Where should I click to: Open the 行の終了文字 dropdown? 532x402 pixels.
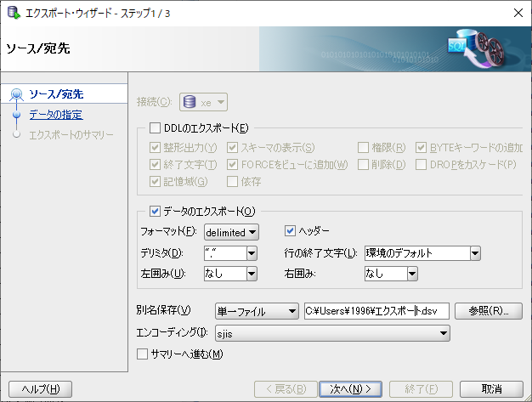[x=475, y=253]
